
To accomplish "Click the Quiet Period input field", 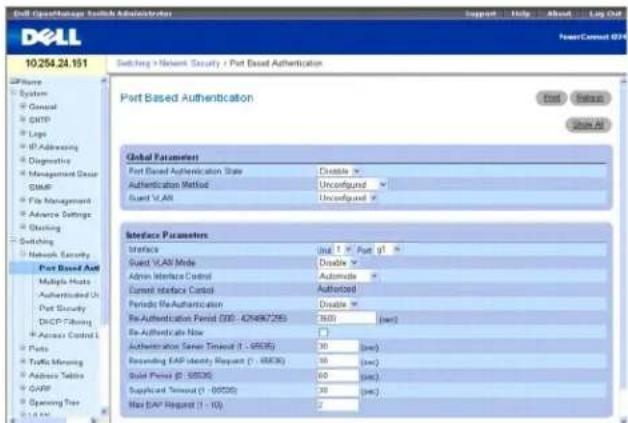I will pos(338,376).
